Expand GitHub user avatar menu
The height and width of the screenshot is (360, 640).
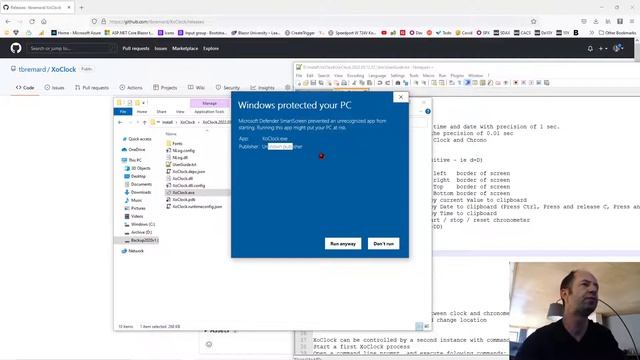click(x=618, y=48)
